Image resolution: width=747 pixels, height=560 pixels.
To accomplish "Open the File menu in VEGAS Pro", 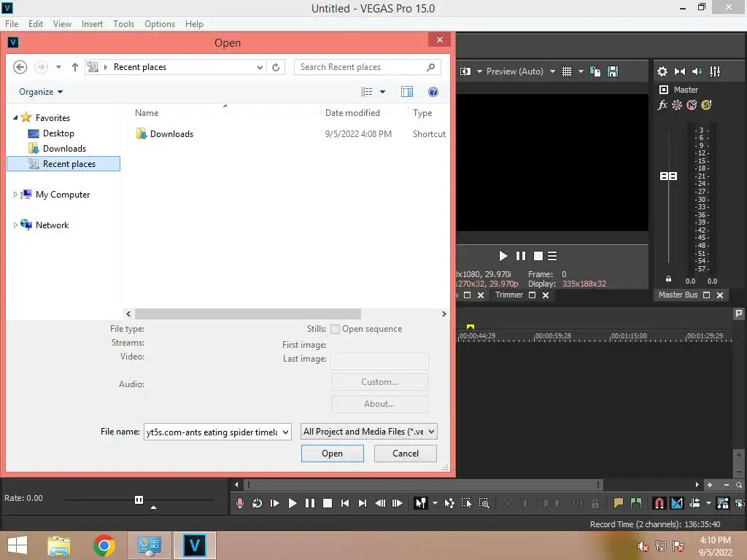I will click(x=12, y=24).
